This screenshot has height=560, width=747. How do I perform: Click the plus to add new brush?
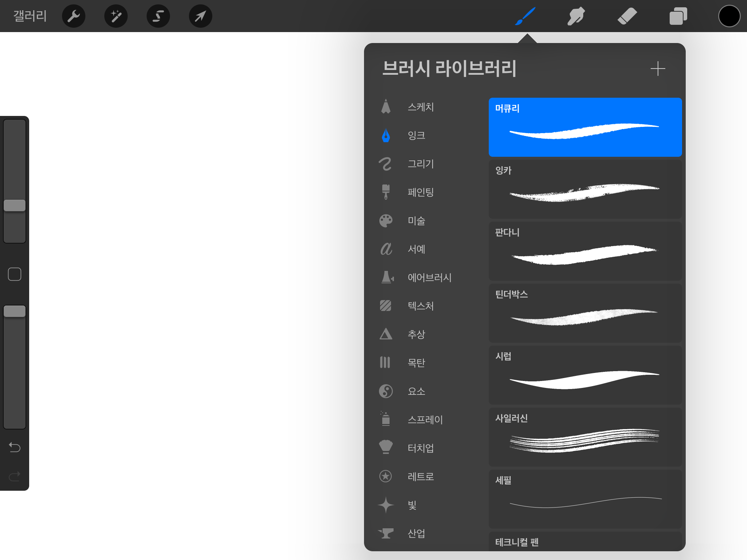658,69
